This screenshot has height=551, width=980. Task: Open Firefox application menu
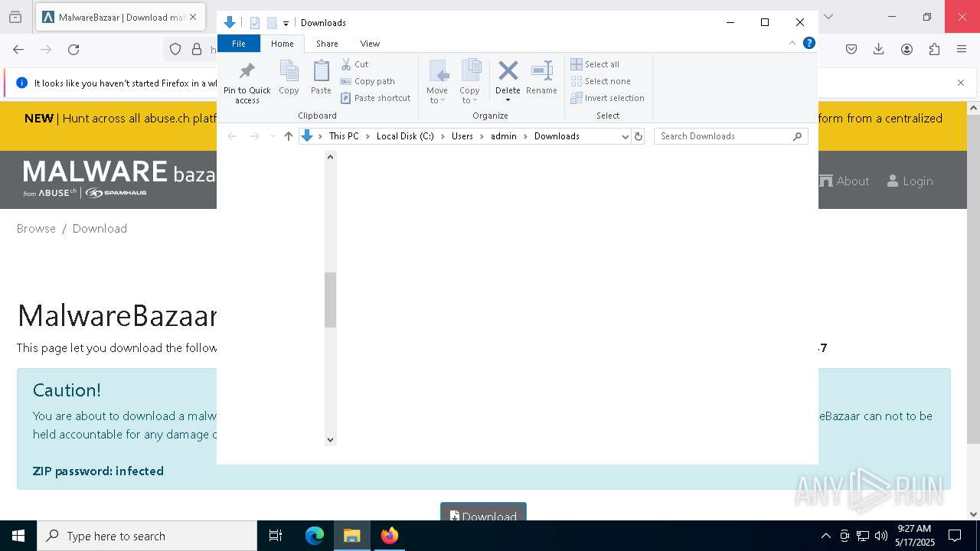tap(962, 50)
